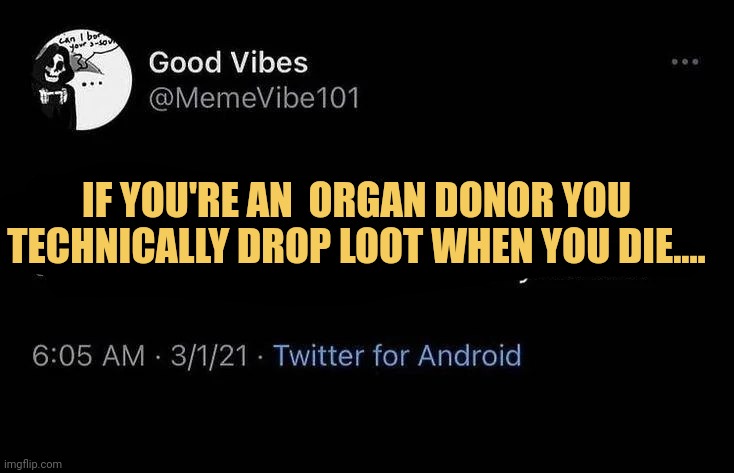Click the ellipsis dots inside the avatar
The height and width of the screenshot is (473, 734).
click(x=92, y=84)
